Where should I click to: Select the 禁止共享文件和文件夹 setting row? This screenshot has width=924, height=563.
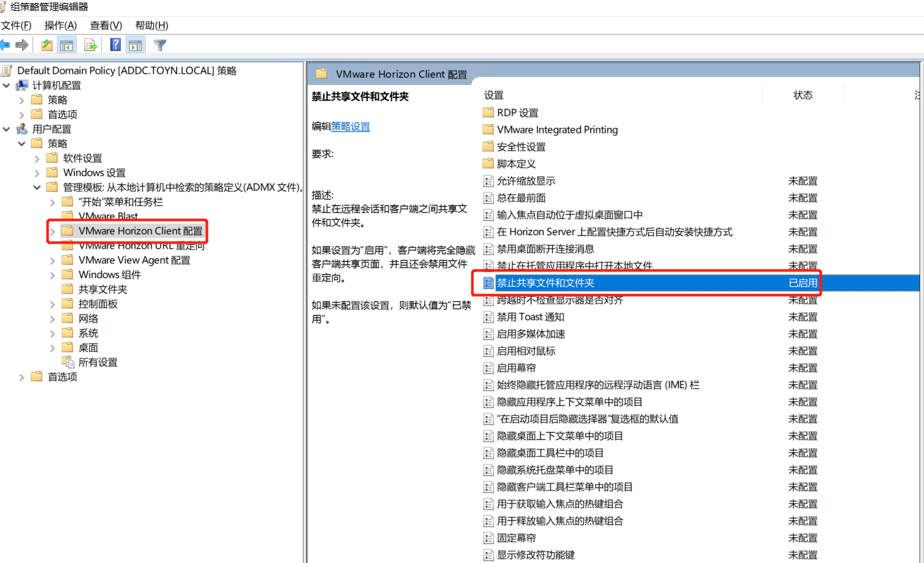[x=701, y=283]
